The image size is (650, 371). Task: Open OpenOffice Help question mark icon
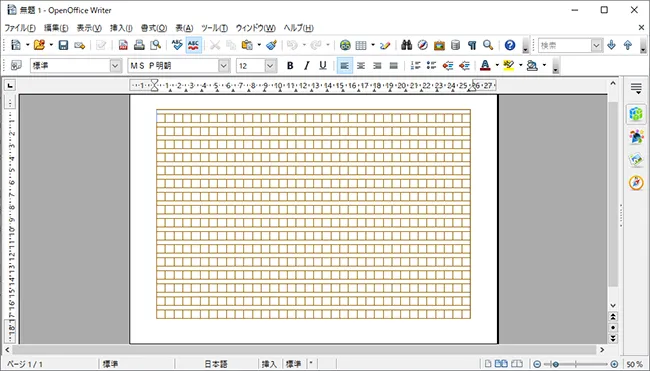(510, 45)
